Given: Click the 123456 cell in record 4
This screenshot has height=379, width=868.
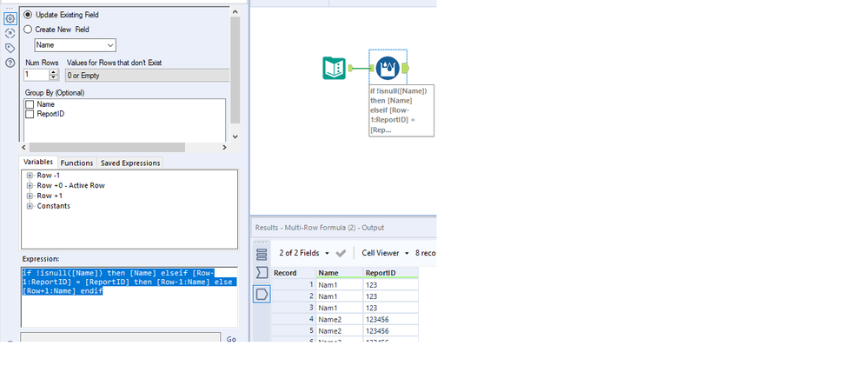Looking at the screenshot, I should pyautogui.click(x=391, y=319).
